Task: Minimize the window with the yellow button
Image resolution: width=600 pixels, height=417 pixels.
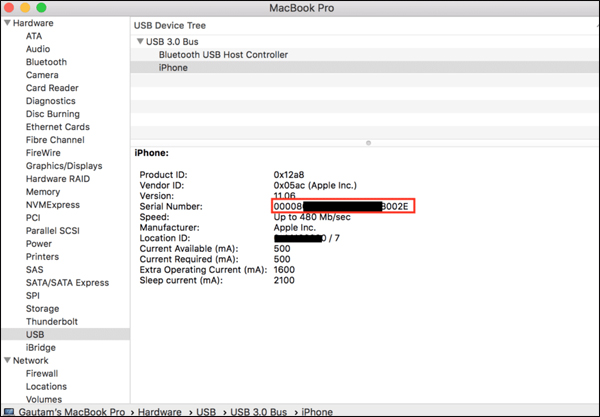Action: (25, 7)
